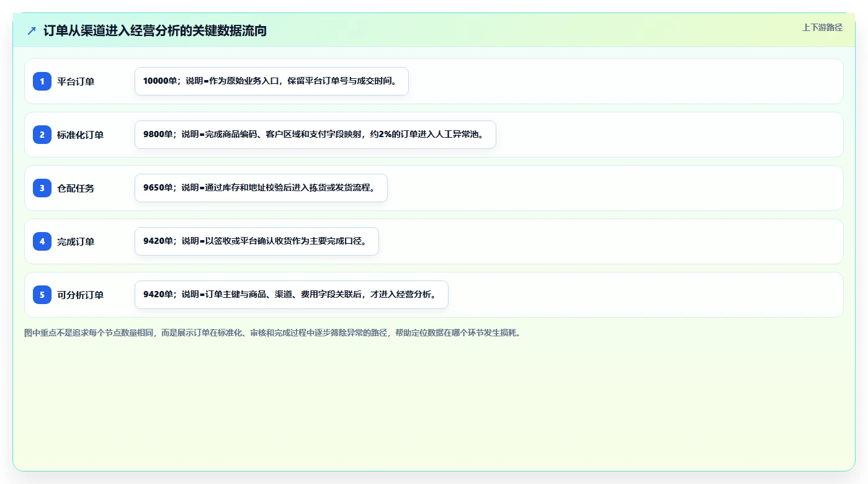This screenshot has height=484, width=868.
Task: Click the 上下游路径 label
Action: coord(822,27)
